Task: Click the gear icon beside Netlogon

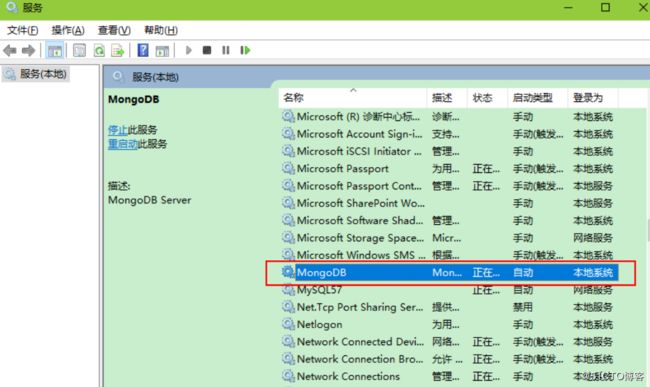Action: 288,324
